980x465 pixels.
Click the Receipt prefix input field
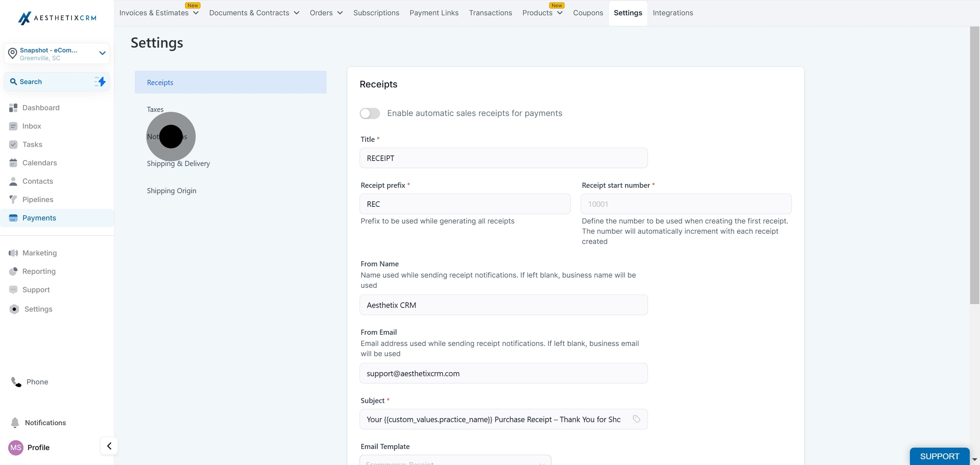click(x=464, y=204)
